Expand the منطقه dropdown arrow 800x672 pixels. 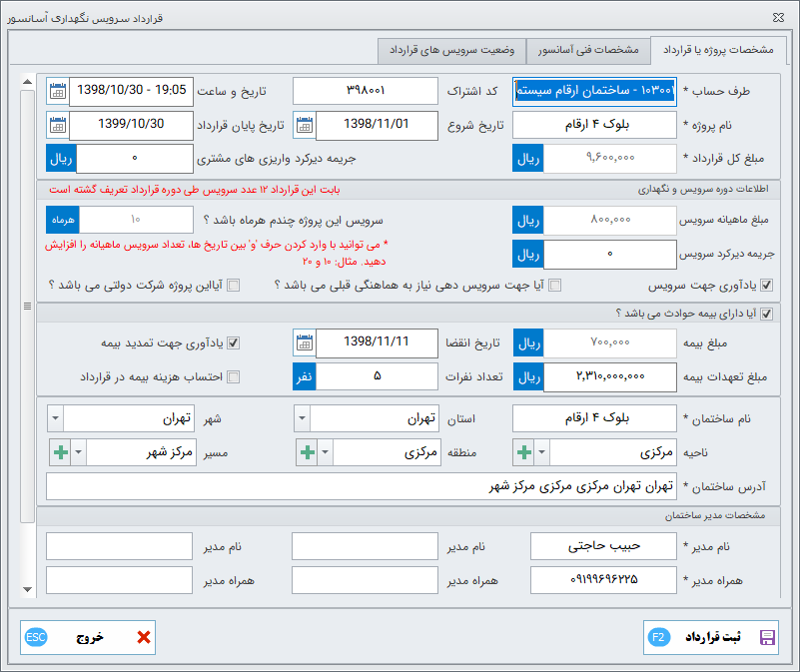click(x=326, y=452)
